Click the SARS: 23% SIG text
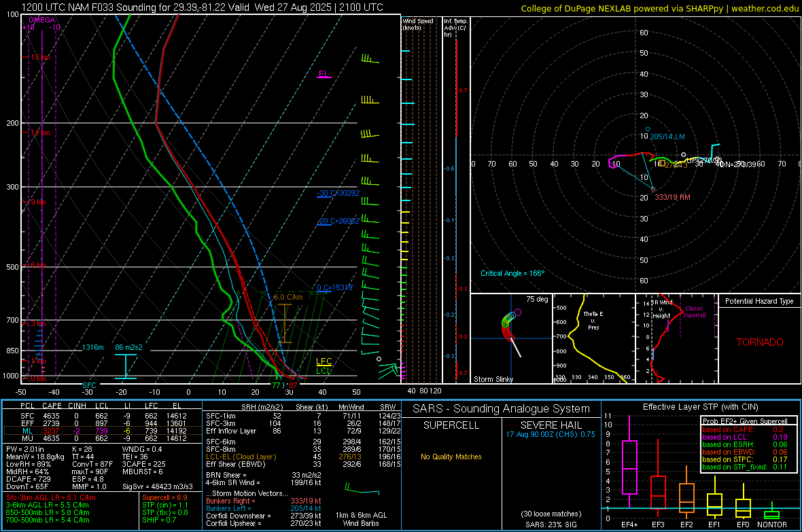 tap(551, 525)
